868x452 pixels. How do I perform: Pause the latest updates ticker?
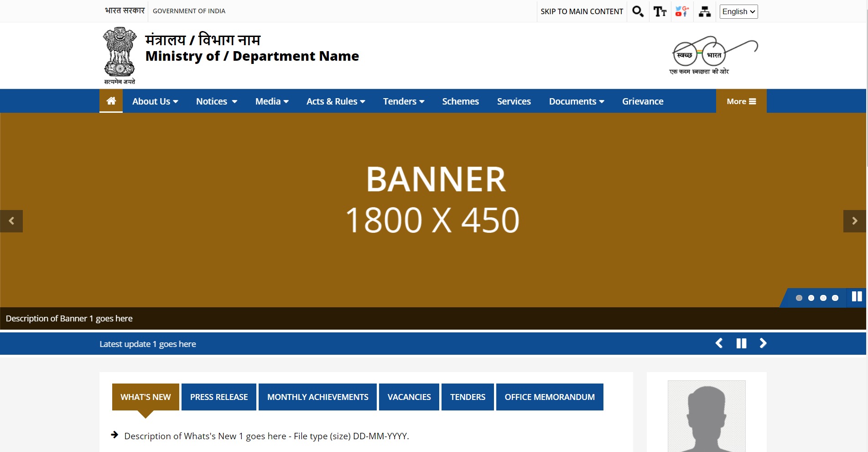click(x=741, y=343)
